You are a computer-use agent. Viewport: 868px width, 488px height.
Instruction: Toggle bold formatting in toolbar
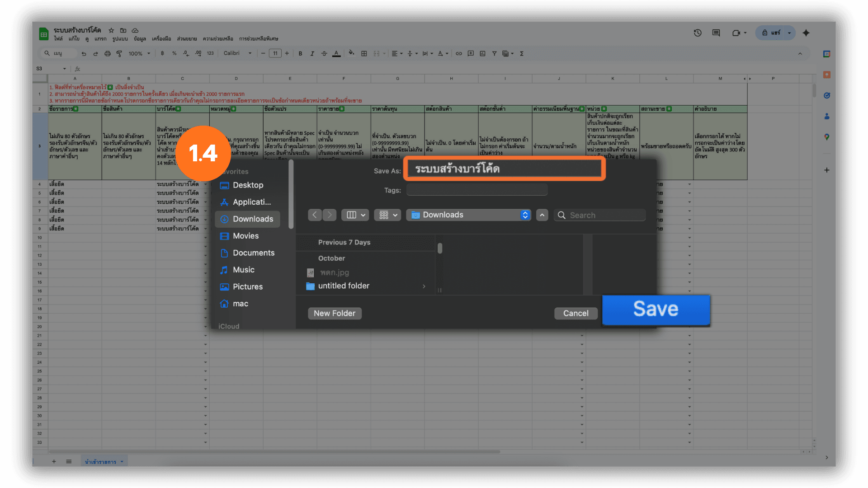300,54
